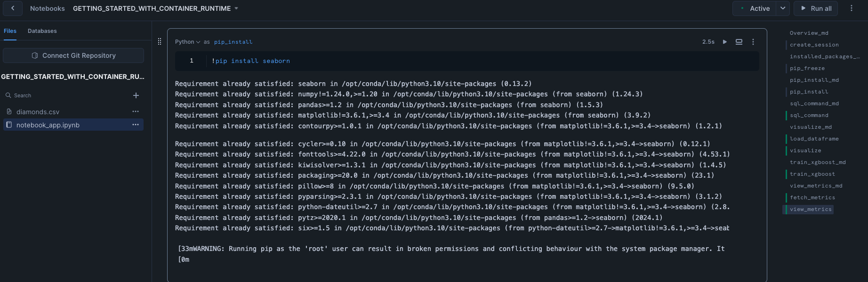Screen dimensions: 868x282
Task: Expand the notebook title dropdown arrow
Action: (236, 8)
